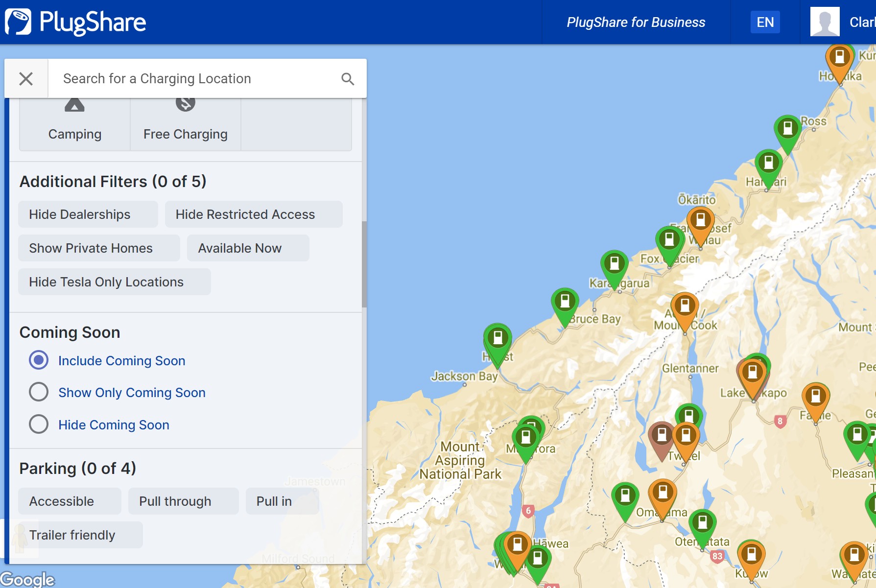The height and width of the screenshot is (588, 876).
Task: Toggle Trailer friendly parking filter
Action: (80, 535)
